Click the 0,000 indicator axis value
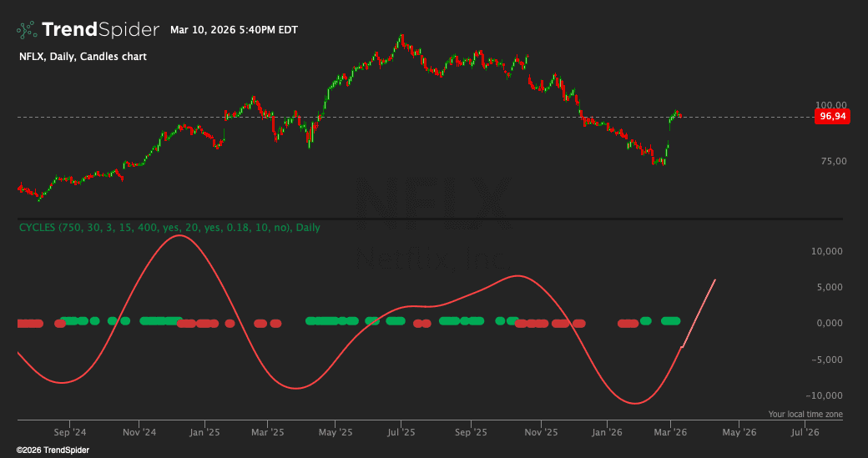Image resolution: width=868 pixels, height=458 pixels. click(x=830, y=323)
